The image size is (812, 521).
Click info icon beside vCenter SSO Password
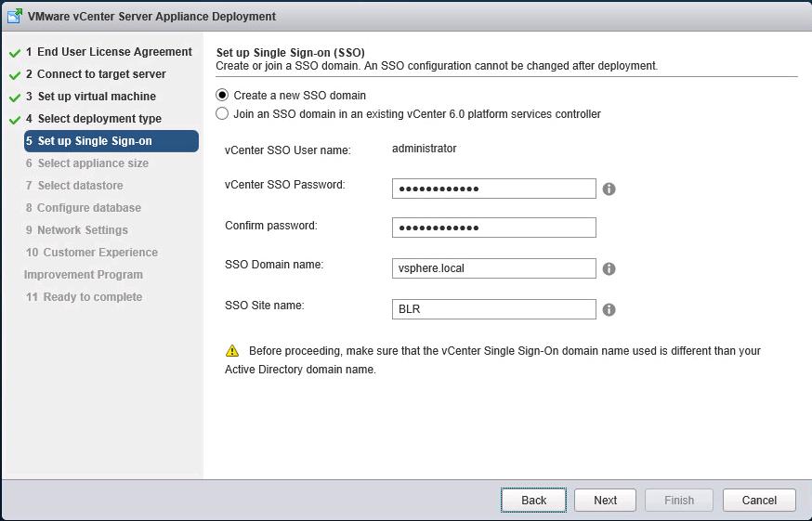pyautogui.click(x=609, y=189)
